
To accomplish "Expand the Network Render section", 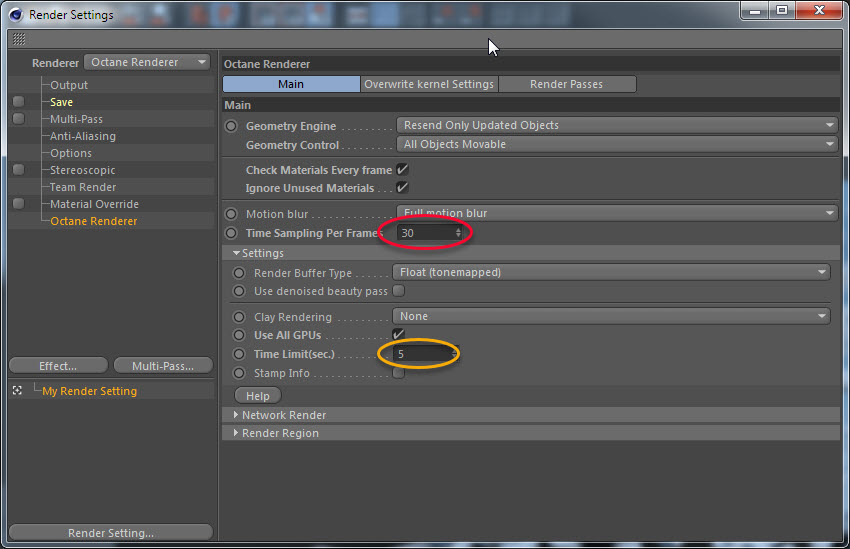I will pyautogui.click(x=236, y=415).
